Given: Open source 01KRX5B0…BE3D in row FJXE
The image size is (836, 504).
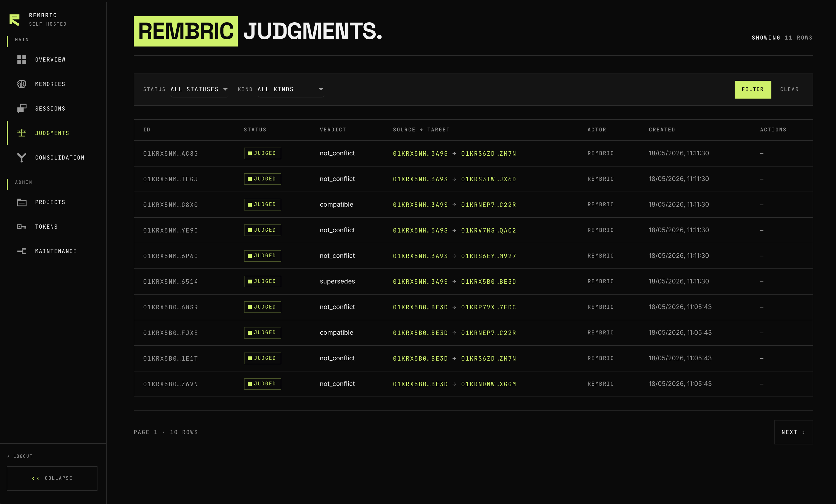Looking at the screenshot, I should 421,333.
